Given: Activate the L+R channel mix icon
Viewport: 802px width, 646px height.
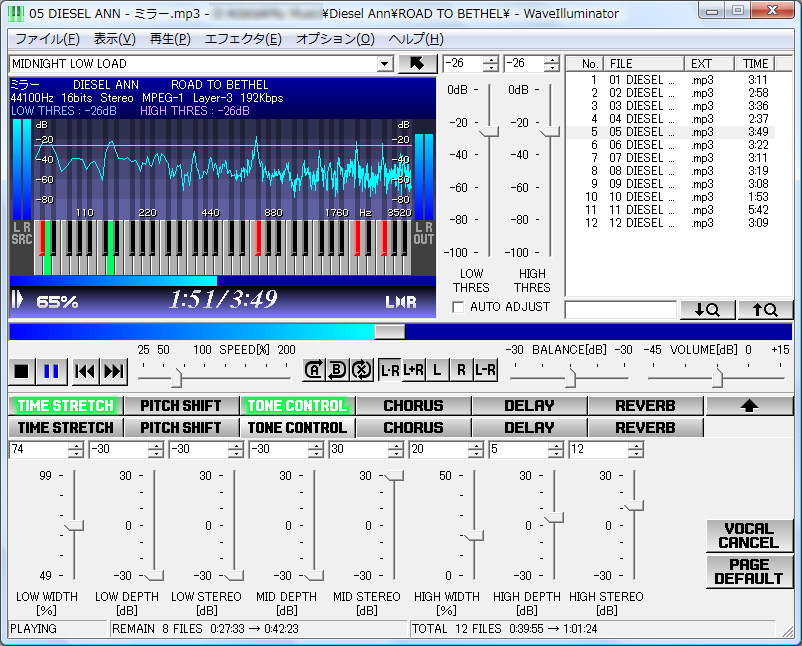Looking at the screenshot, I should (x=414, y=369).
